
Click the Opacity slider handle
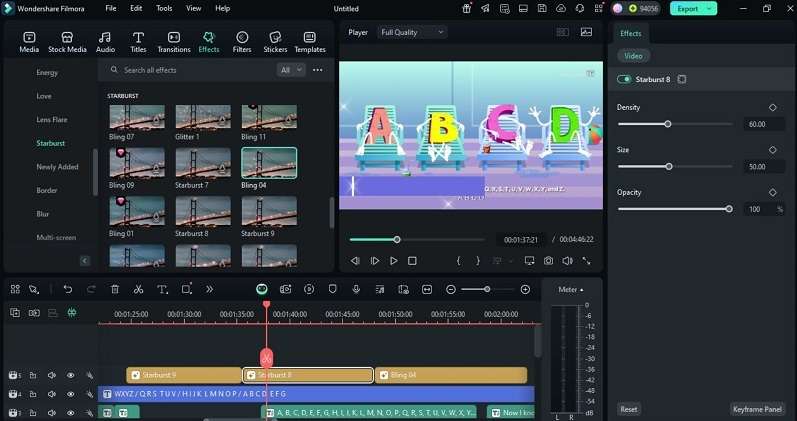click(729, 209)
